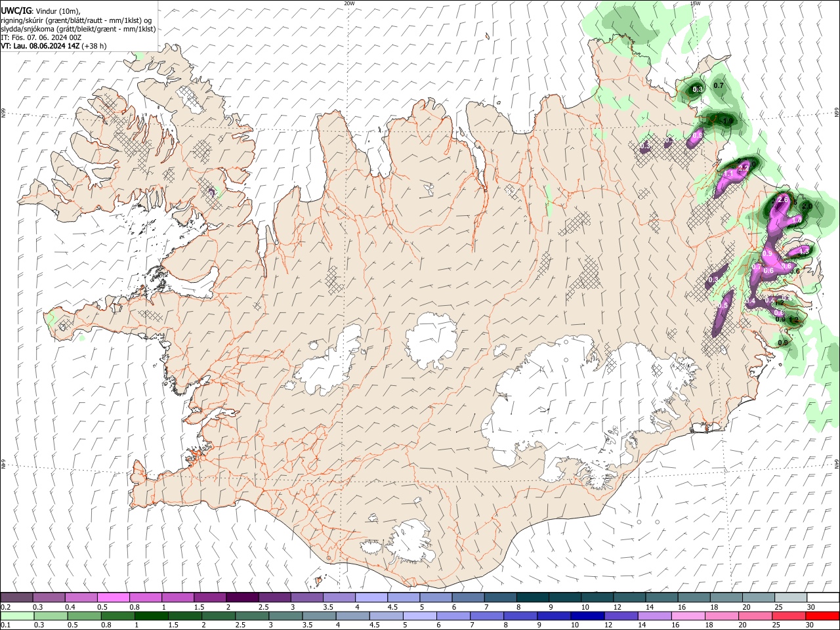The image size is (840, 630).
Task: Click the '1.1' value on the pink snow band
Action: click(x=728, y=174)
